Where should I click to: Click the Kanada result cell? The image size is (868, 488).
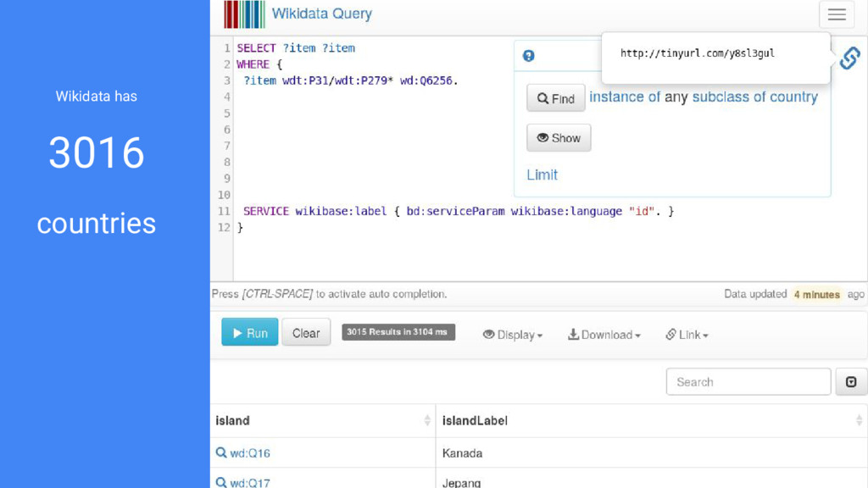click(462, 453)
